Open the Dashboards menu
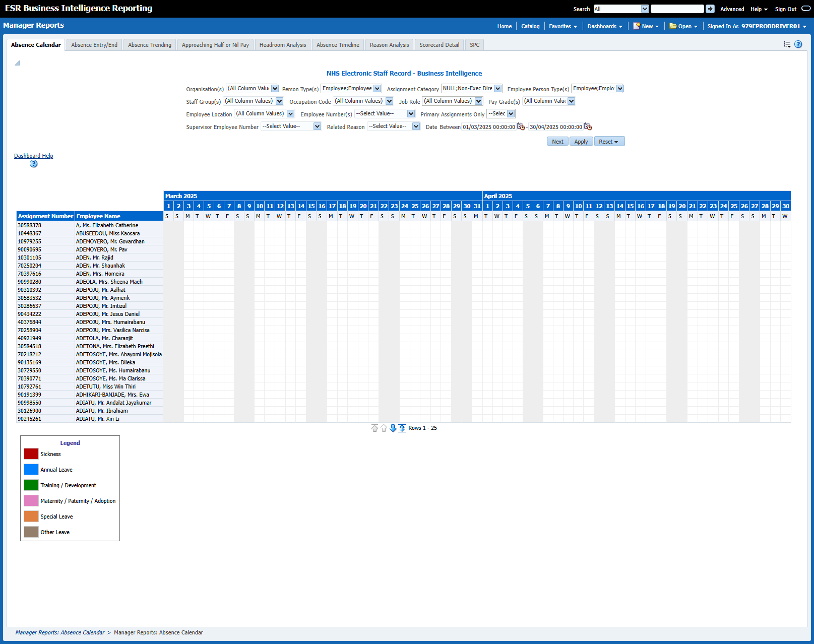The width and height of the screenshot is (814, 644). pos(605,26)
